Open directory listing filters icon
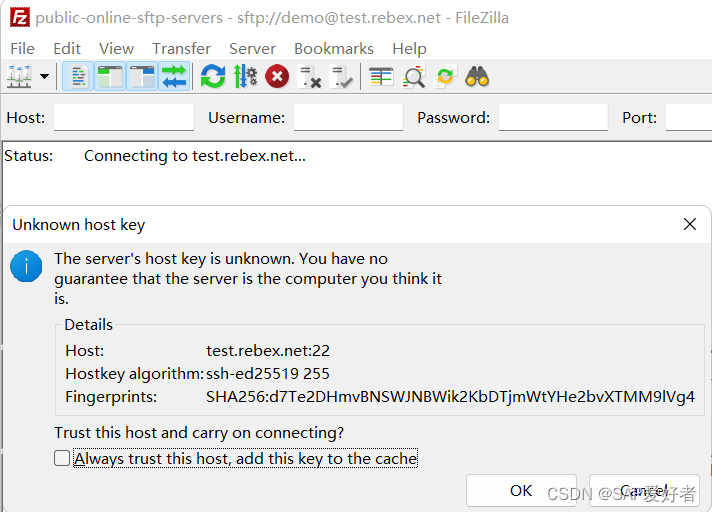Image resolution: width=712 pixels, height=512 pixels. coord(381,77)
